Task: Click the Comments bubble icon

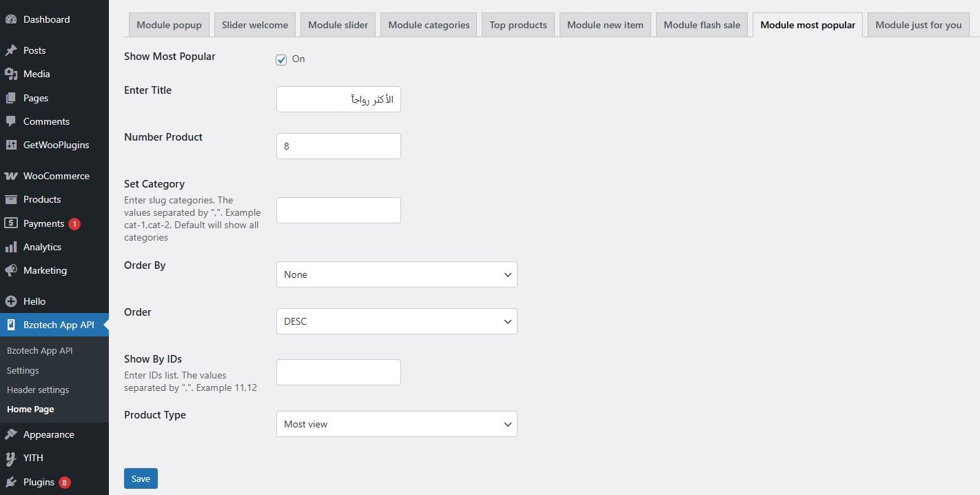Action: (x=11, y=121)
